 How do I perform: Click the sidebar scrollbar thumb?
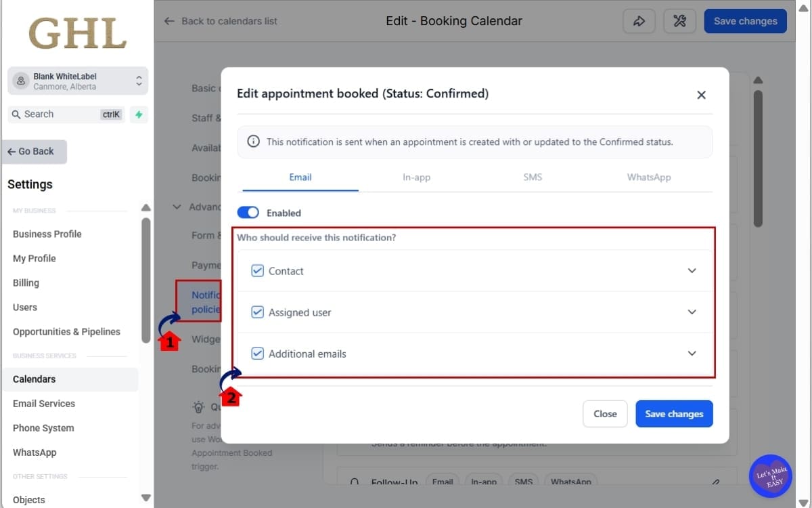pos(145,279)
